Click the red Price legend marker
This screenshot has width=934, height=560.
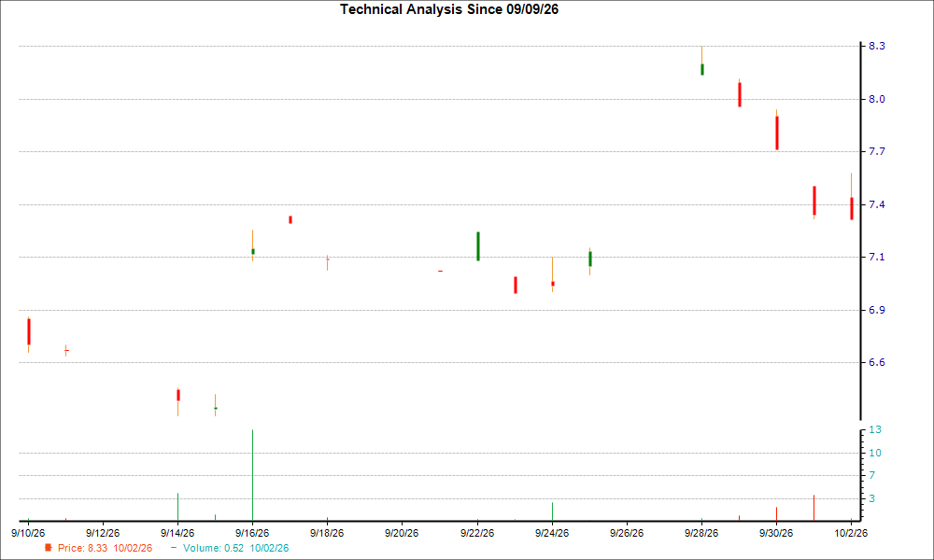(49, 548)
